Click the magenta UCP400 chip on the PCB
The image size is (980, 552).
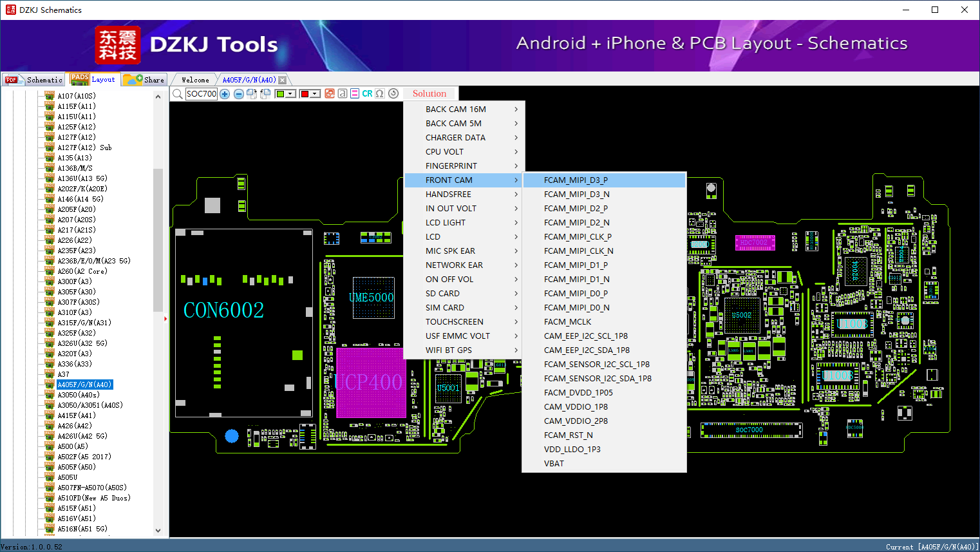(371, 383)
